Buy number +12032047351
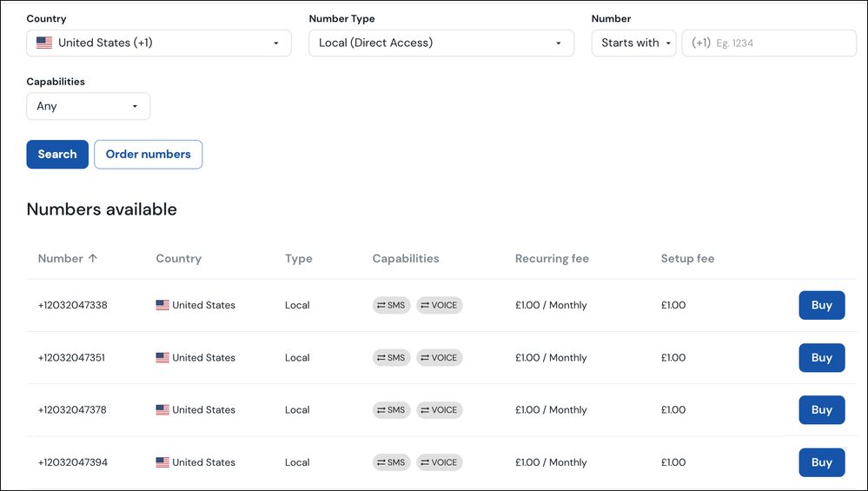868x491 pixels. (821, 357)
